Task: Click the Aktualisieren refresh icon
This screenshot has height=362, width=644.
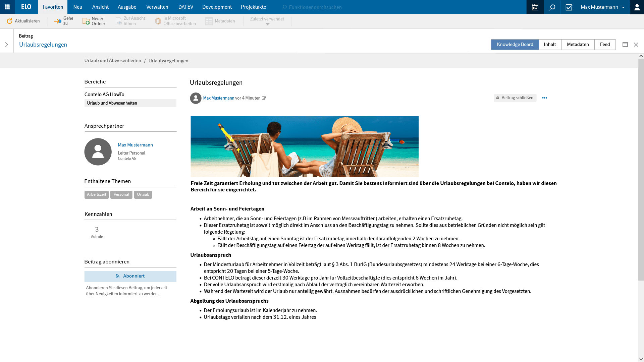Action: (10, 21)
